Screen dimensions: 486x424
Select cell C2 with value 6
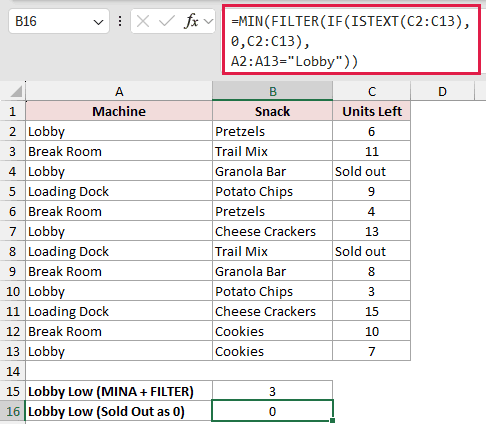pyautogui.click(x=372, y=131)
